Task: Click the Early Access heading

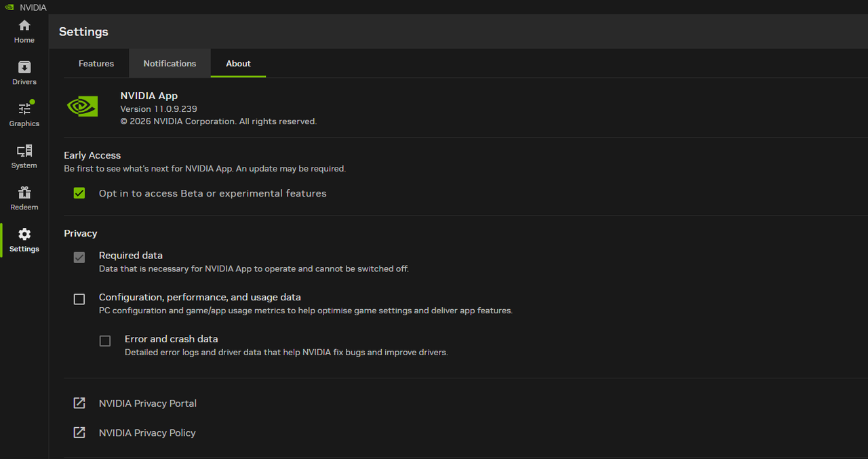Action: pyautogui.click(x=92, y=155)
